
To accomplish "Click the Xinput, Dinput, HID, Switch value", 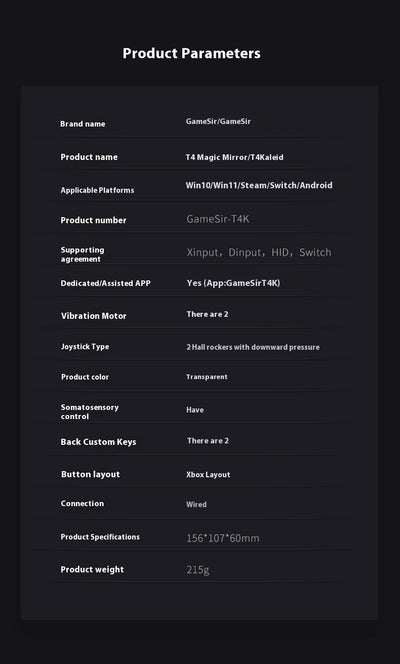I will point(259,252).
